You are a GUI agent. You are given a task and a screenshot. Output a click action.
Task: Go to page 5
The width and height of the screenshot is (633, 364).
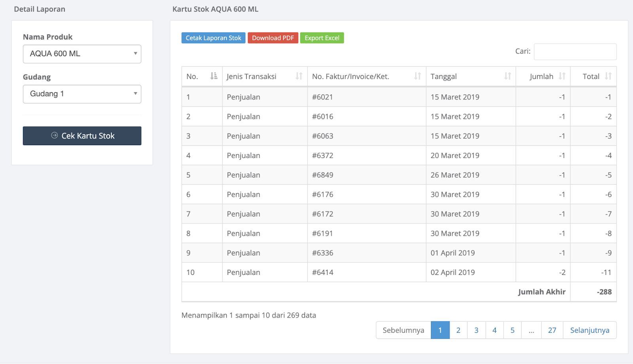512,330
